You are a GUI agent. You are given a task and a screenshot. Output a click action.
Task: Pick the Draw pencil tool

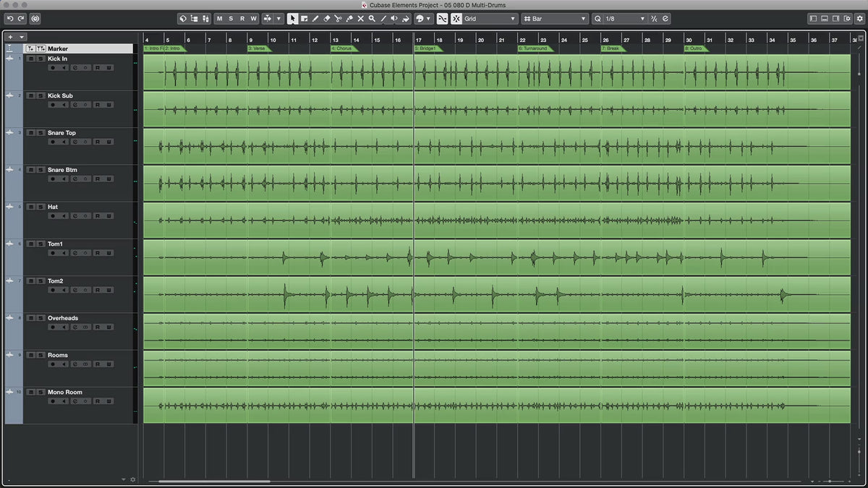point(315,19)
